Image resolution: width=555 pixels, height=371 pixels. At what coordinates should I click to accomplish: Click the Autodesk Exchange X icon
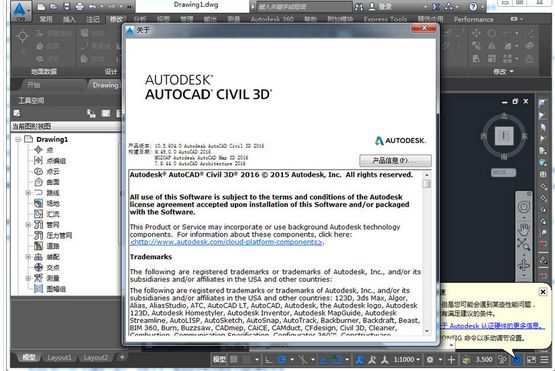pos(436,6)
